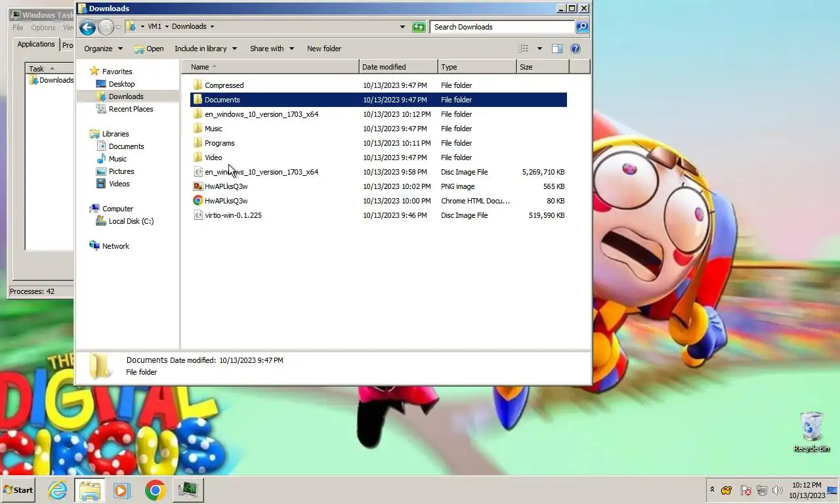Select the en_windows_10_version_1703_x64 folder name

[x=261, y=114]
